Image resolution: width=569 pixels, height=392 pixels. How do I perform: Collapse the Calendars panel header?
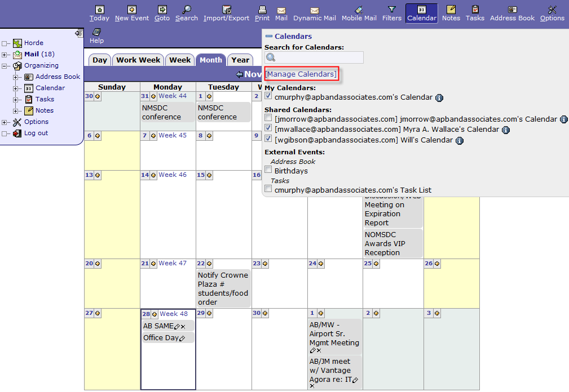[269, 37]
